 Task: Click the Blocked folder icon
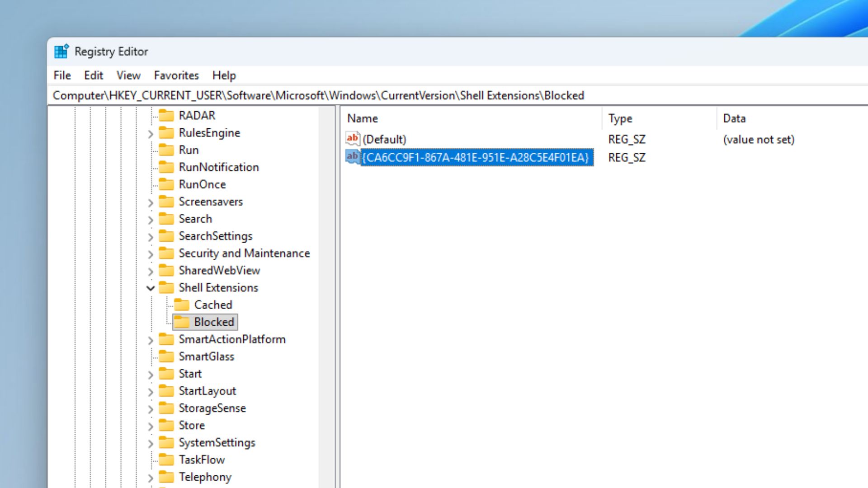(x=182, y=322)
